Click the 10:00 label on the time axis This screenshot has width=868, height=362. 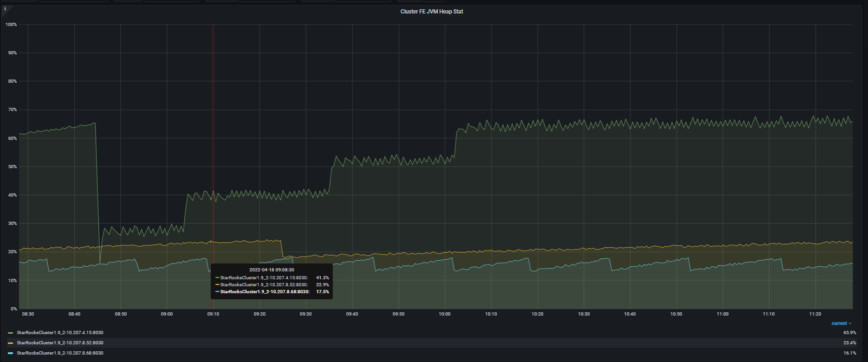coord(445,314)
